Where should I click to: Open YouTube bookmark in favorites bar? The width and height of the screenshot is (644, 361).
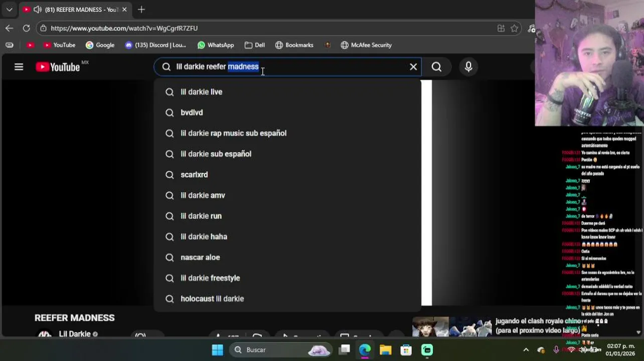tap(59, 45)
